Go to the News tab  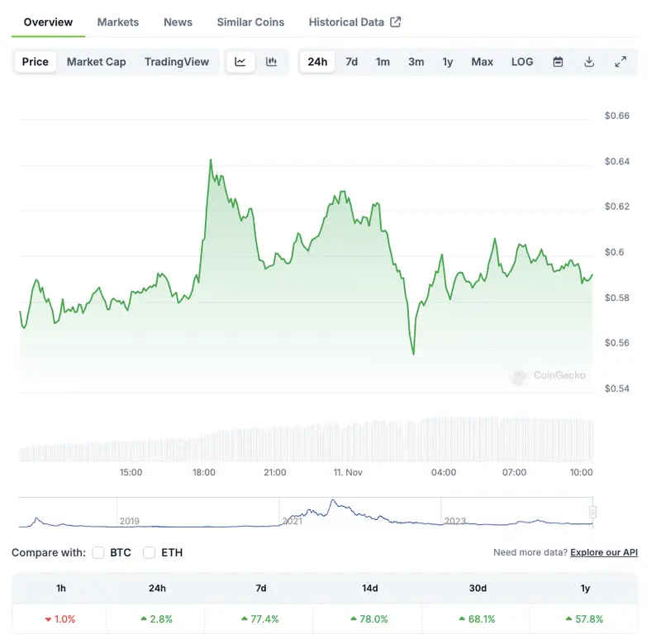coord(178,22)
